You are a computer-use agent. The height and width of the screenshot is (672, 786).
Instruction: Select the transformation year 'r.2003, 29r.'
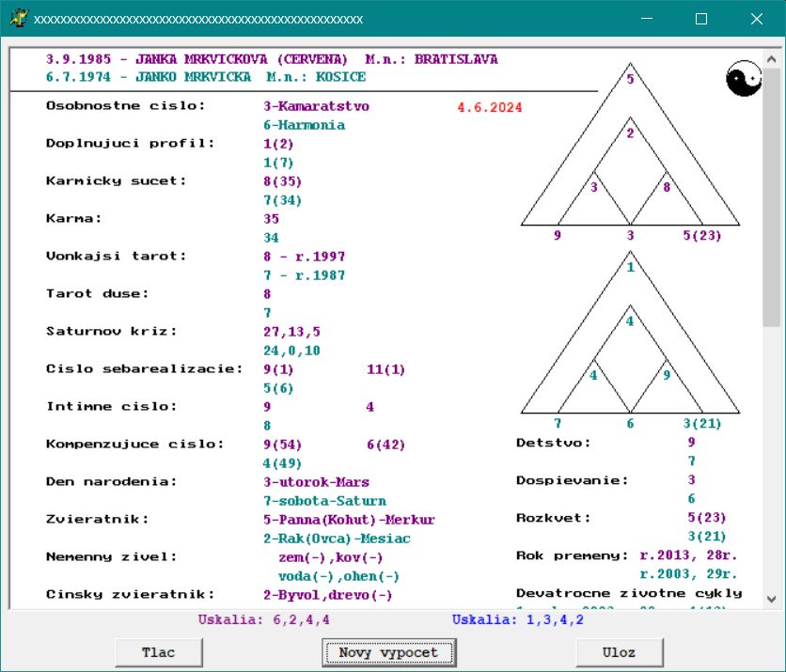click(689, 573)
